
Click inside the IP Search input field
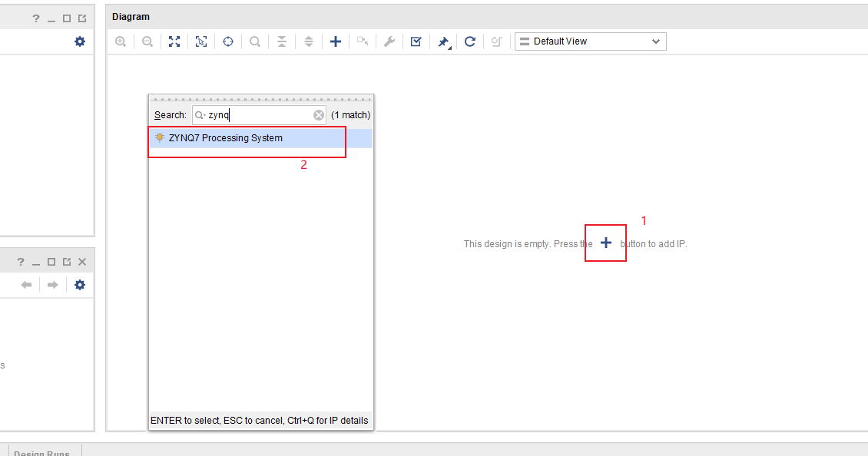pyautogui.click(x=259, y=115)
